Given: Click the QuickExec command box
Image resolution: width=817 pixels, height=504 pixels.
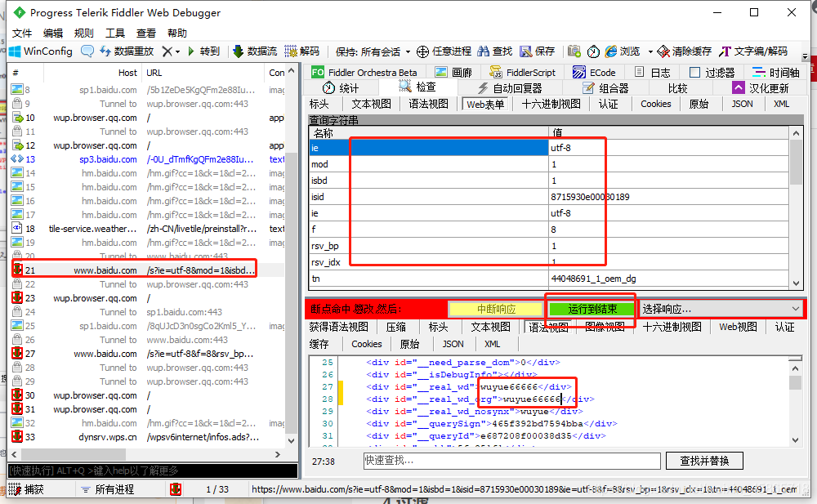Looking at the screenshot, I should click(x=153, y=471).
